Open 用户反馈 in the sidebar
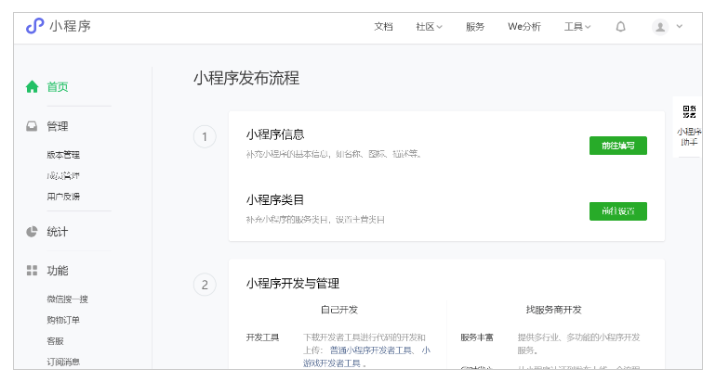This screenshot has height=383, width=713. [x=63, y=197]
